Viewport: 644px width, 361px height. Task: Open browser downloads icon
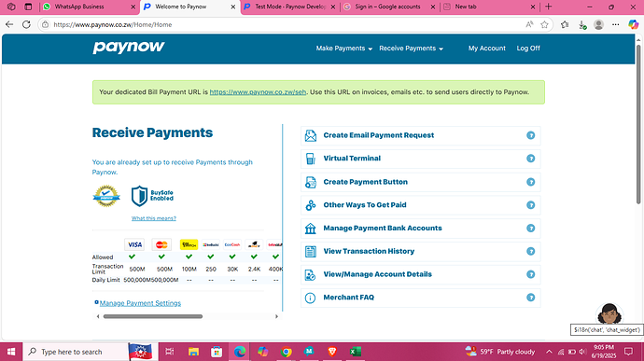point(582,24)
